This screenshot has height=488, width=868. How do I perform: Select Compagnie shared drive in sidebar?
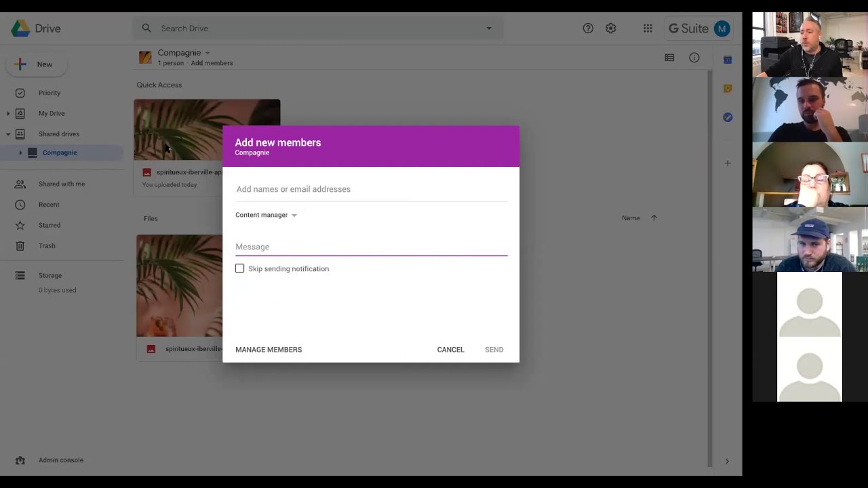[x=60, y=152]
